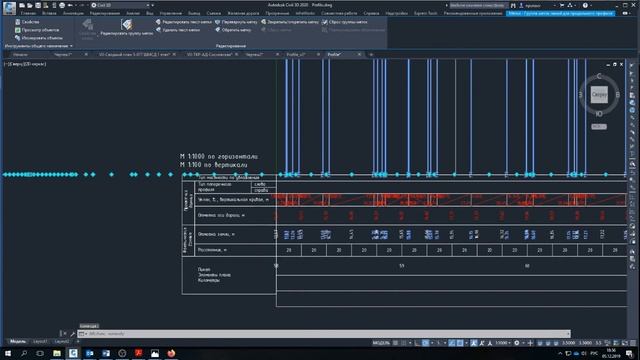This screenshot has height=360, width=640.
Task: Open File Explorer from the taskbar
Action: coord(57,353)
